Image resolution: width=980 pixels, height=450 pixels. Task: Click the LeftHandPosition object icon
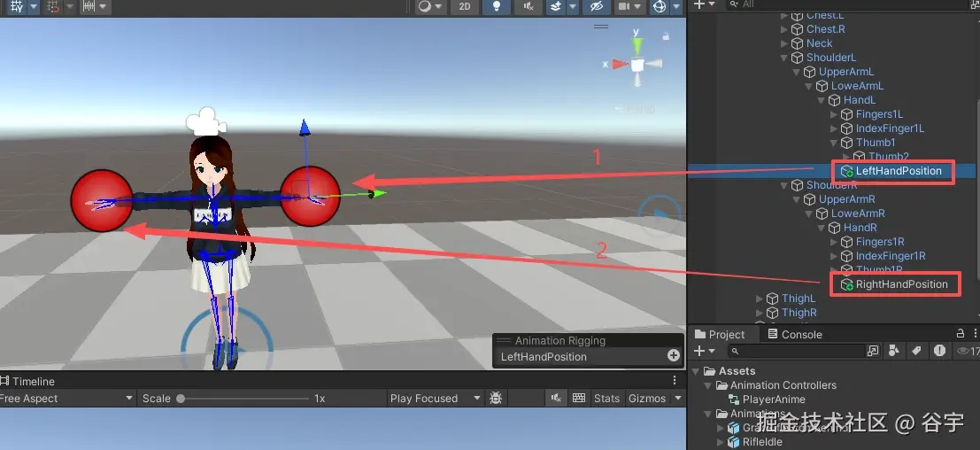pos(847,171)
